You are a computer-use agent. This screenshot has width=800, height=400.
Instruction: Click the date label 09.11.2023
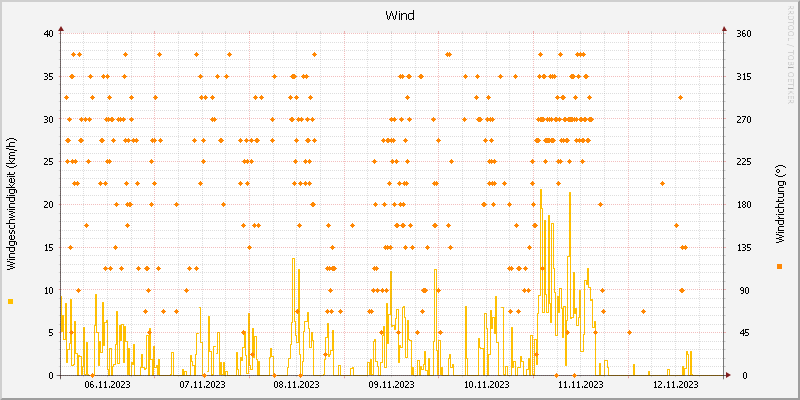coord(391,384)
